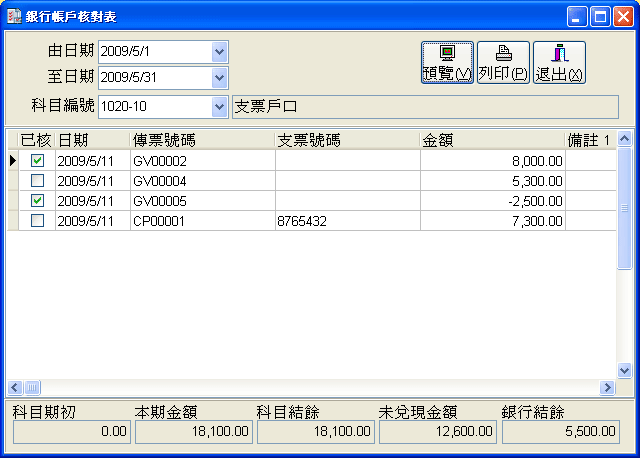This screenshot has width=640, height=458.
Task: Click the amount 5,300.00
Action: click(x=537, y=181)
